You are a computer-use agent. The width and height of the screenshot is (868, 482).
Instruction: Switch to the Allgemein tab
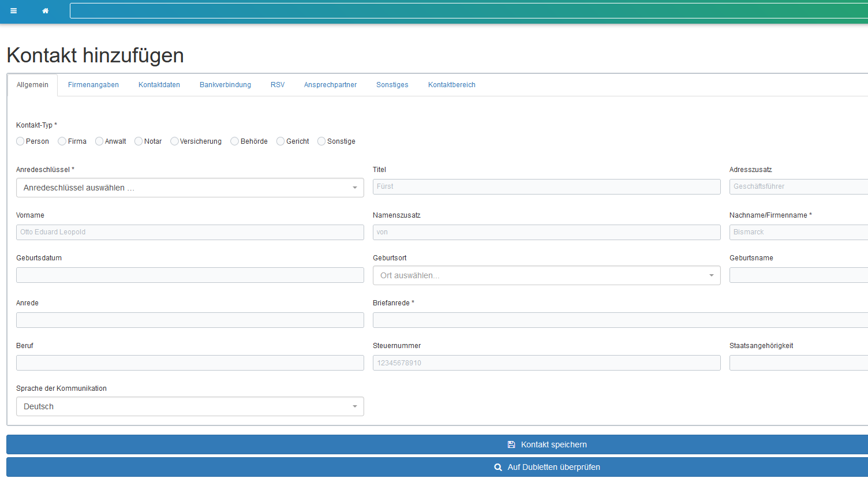[x=32, y=85]
